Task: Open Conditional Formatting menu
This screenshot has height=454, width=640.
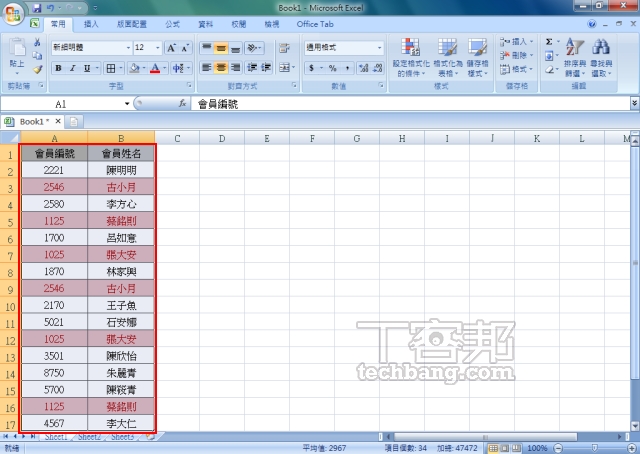Action: tap(411, 58)
